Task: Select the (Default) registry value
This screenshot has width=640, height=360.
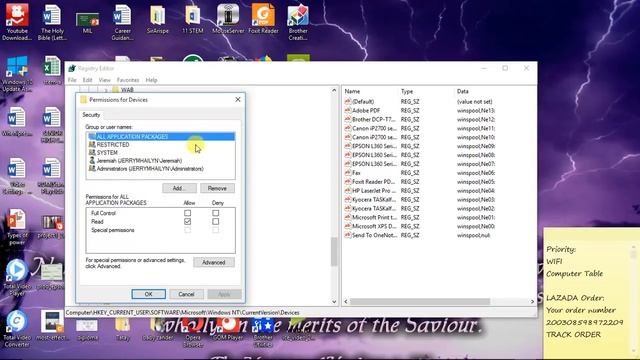Action: pyautogui.click(x=363, y=102)
